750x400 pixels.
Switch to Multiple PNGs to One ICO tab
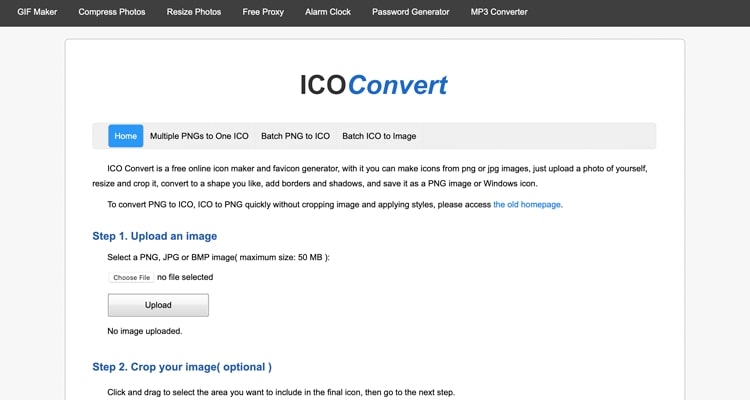(199, 136)
